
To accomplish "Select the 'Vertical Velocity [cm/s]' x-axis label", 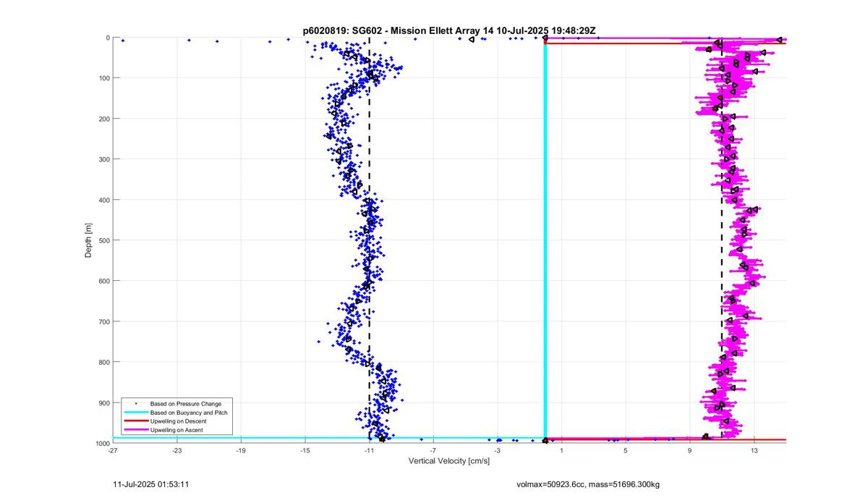I will [x=449, y=460].
